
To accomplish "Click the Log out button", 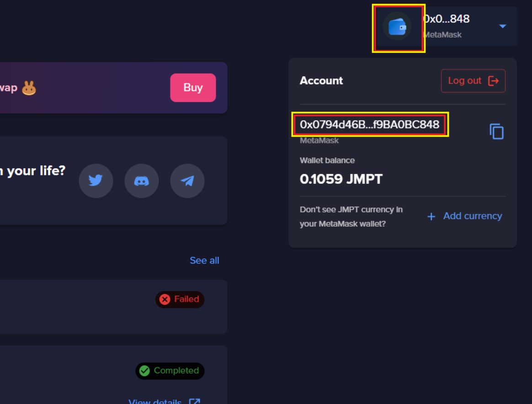I will [x=473, y=81].
